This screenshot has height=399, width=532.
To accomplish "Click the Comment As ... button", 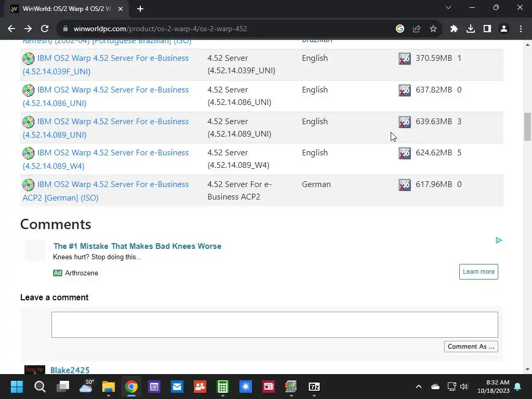I will [x=471, y=347].
